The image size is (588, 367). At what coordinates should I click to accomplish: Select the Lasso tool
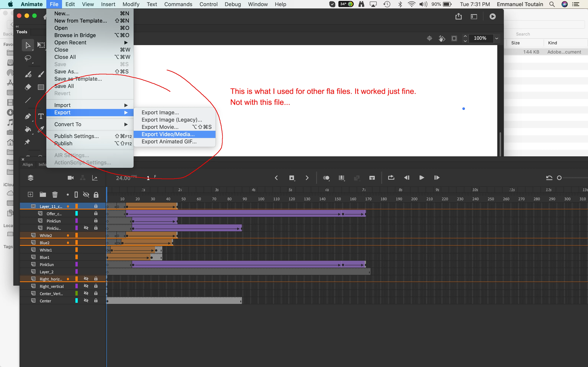pyautogui.click(x=28, y=58)
